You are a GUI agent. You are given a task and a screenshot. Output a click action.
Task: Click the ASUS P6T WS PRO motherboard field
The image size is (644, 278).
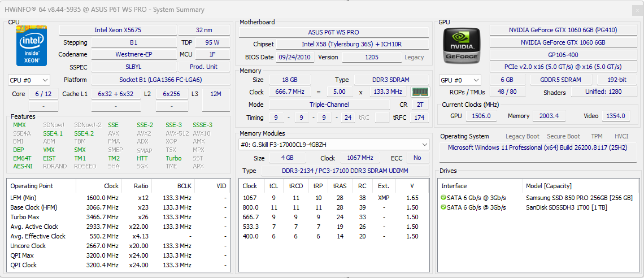coord(334,32)
